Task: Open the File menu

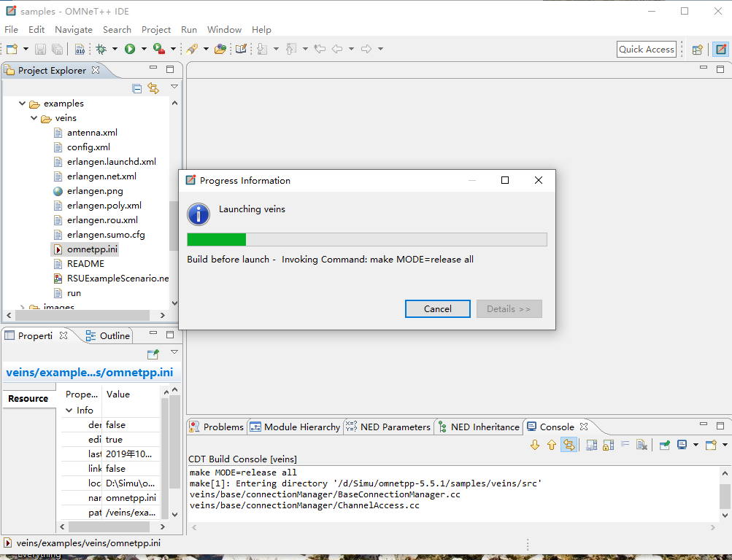Action: pos(11,30)
